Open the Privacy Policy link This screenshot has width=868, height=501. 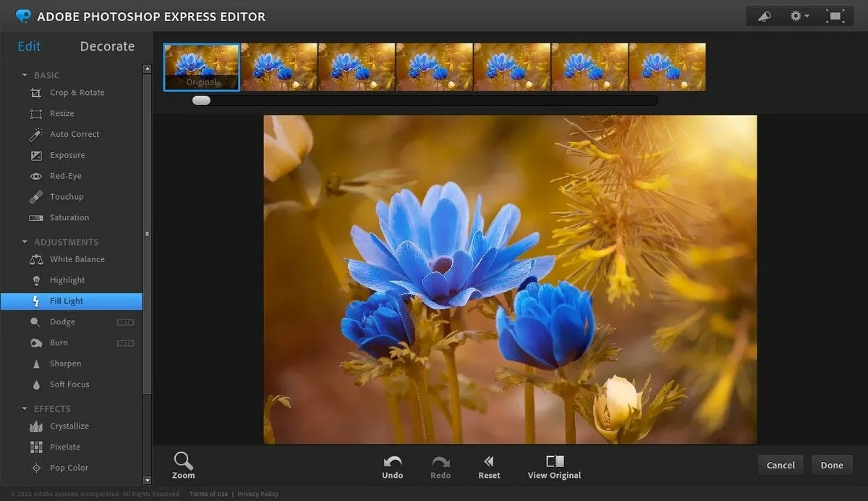[x=258, y=494]
